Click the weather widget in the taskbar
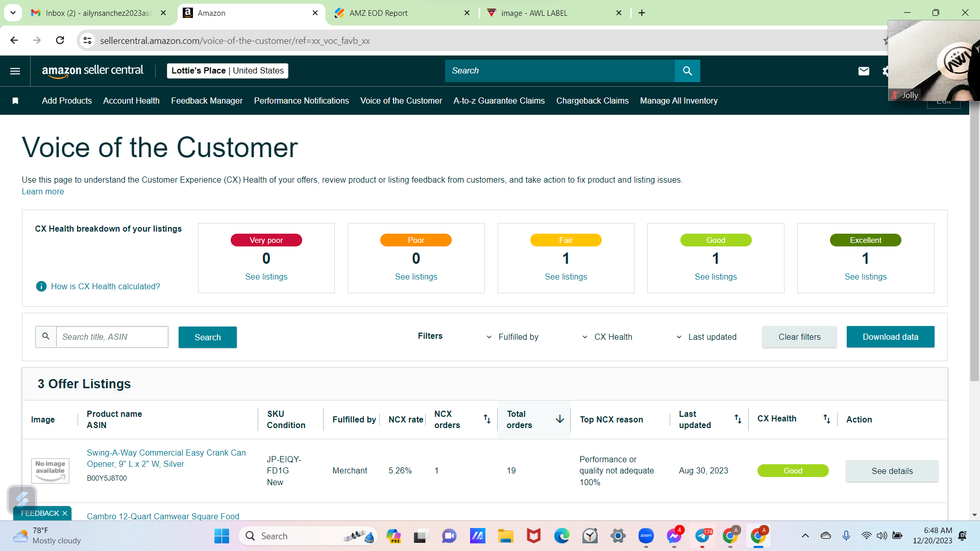 click(47, 536)
